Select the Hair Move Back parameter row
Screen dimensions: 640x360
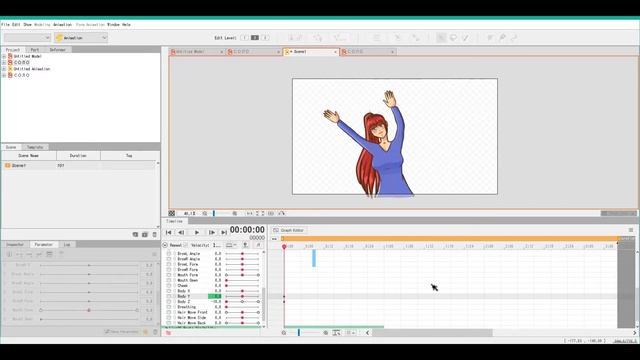(212, 323)
